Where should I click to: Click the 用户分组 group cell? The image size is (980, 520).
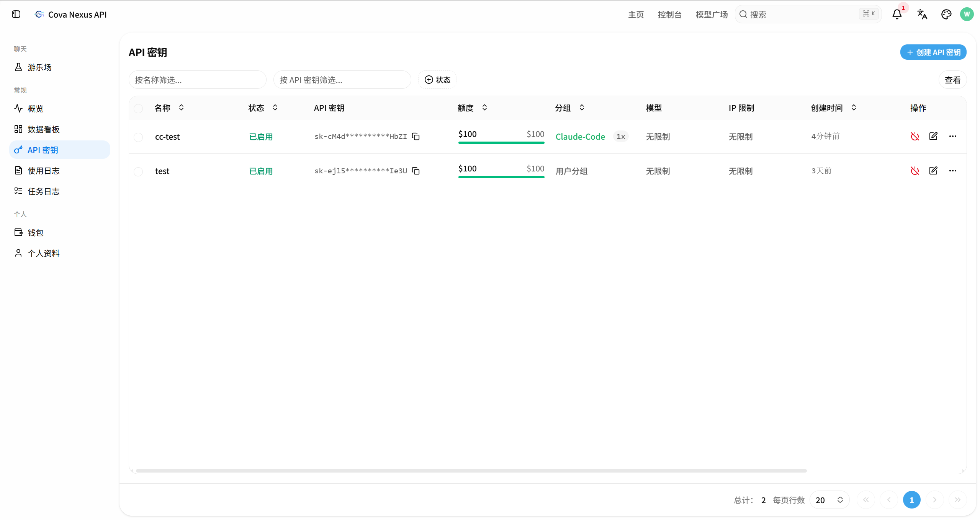(x=571, y=171)
